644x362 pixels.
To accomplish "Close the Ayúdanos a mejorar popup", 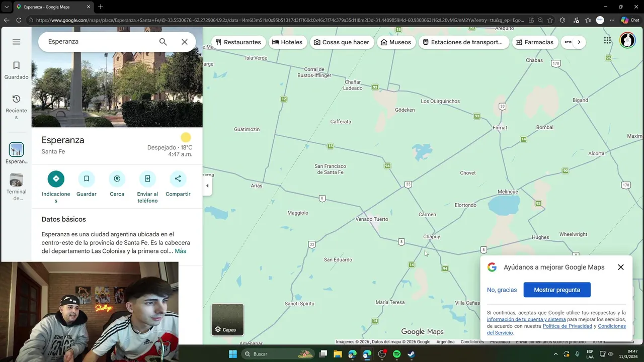I will (x=621, y=267).
